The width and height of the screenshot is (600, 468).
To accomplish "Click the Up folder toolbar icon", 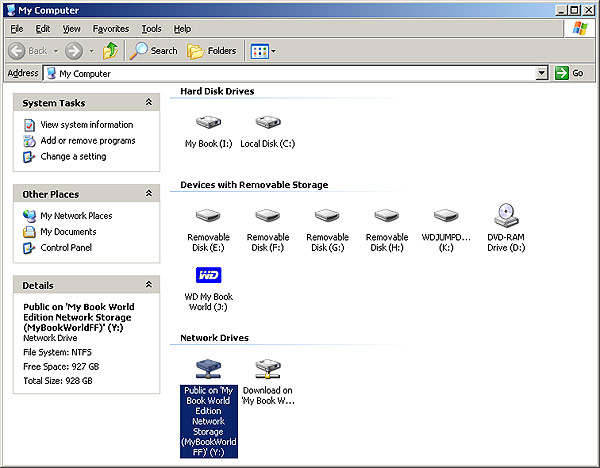I will click(110, 50).
